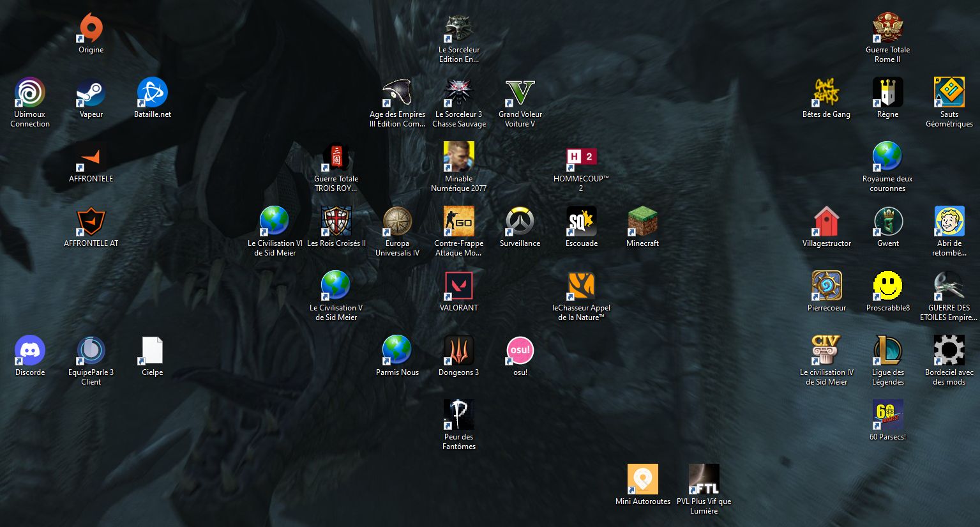Select the HOMMECOUP 2 shortcut

click(x=582, y=157)
